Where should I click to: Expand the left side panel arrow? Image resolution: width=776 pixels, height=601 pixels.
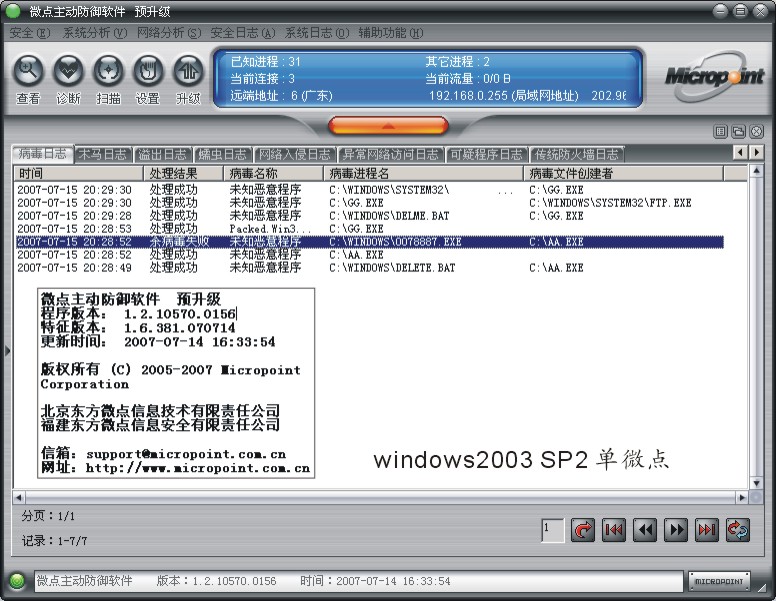7,351
